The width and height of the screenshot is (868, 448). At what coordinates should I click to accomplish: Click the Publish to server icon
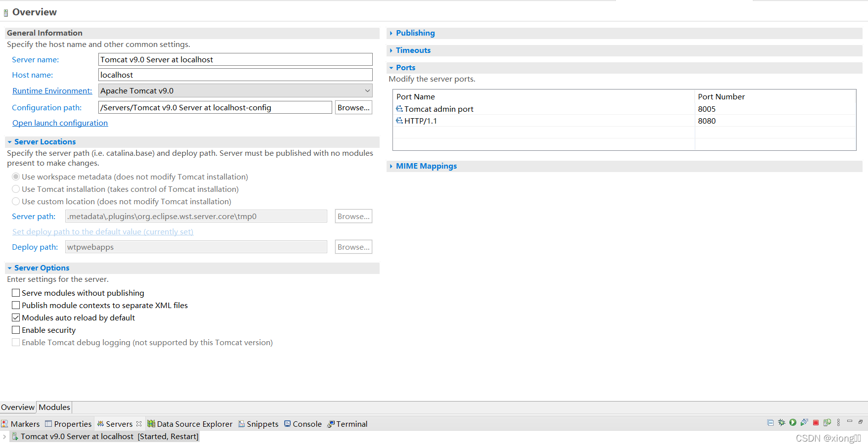[827, 423]
